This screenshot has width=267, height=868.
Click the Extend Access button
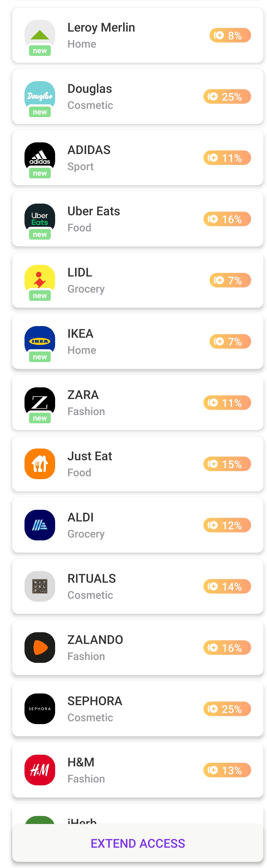click(138, 843)
